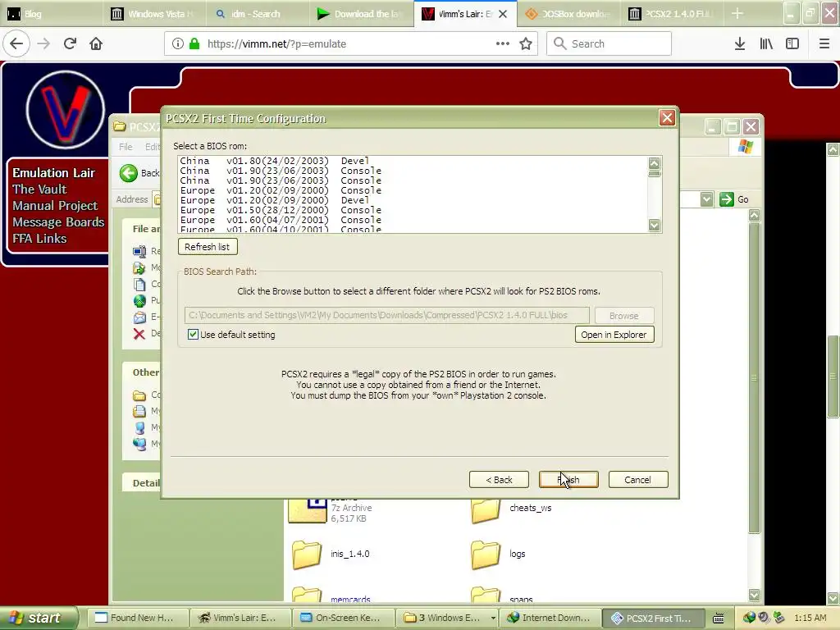Click the Refresh list button
The width and height of the screenshot is (840, 630).
(208, 247)
